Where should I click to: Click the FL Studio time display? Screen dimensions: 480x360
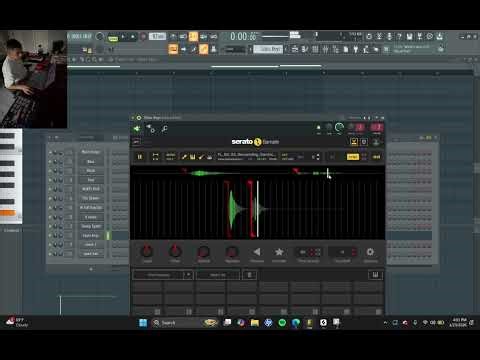(x=244, y=37)
